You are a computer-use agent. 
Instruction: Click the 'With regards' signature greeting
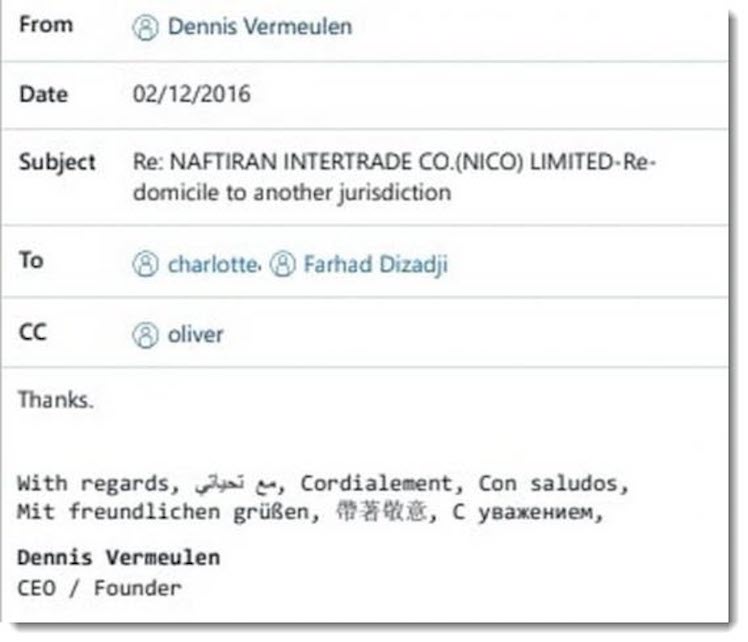[x=98, y=484]
